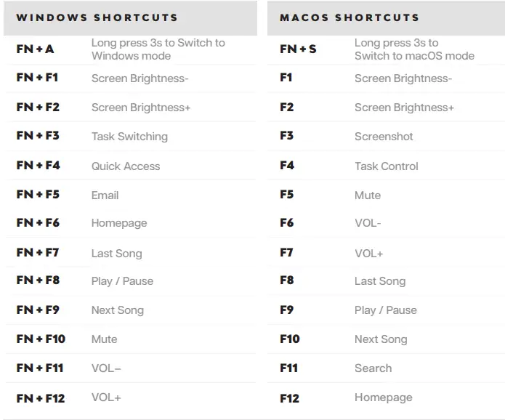Select the Task Control description

386,166
